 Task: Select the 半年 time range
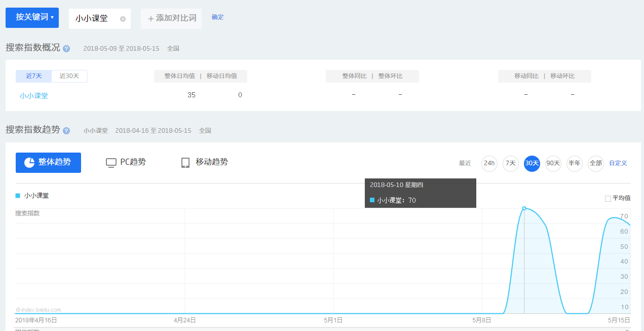click(x=575, y=163)
